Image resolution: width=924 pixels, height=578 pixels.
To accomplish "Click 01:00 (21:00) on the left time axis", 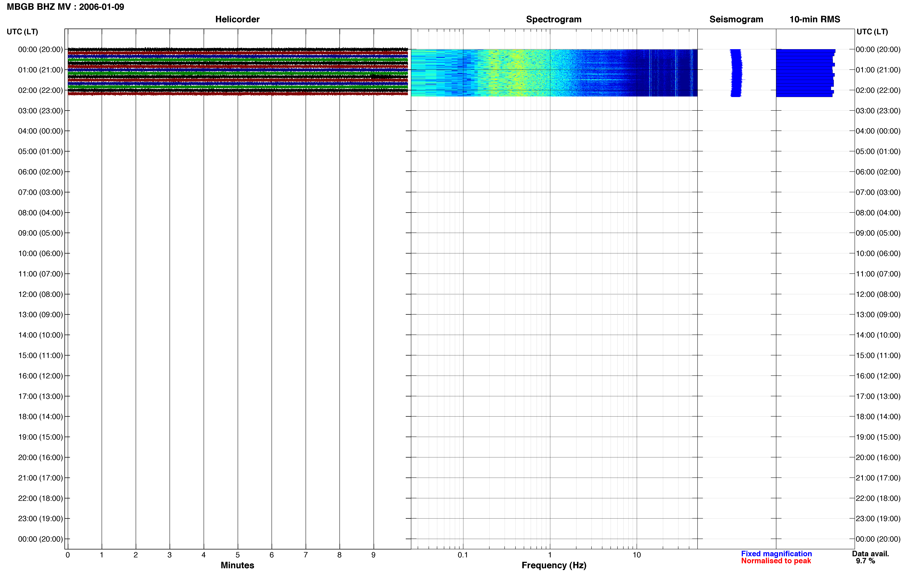I will 41,70.
